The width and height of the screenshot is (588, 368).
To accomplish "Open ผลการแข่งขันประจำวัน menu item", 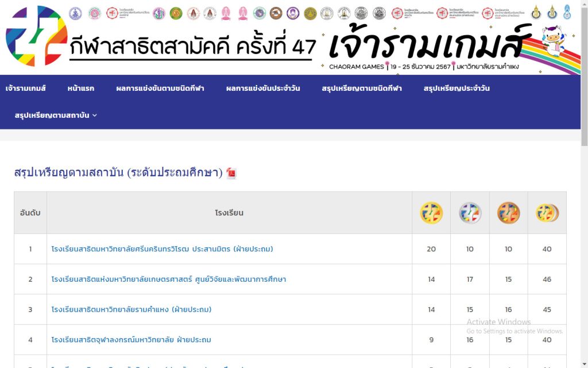I will (x=262, y=89).
